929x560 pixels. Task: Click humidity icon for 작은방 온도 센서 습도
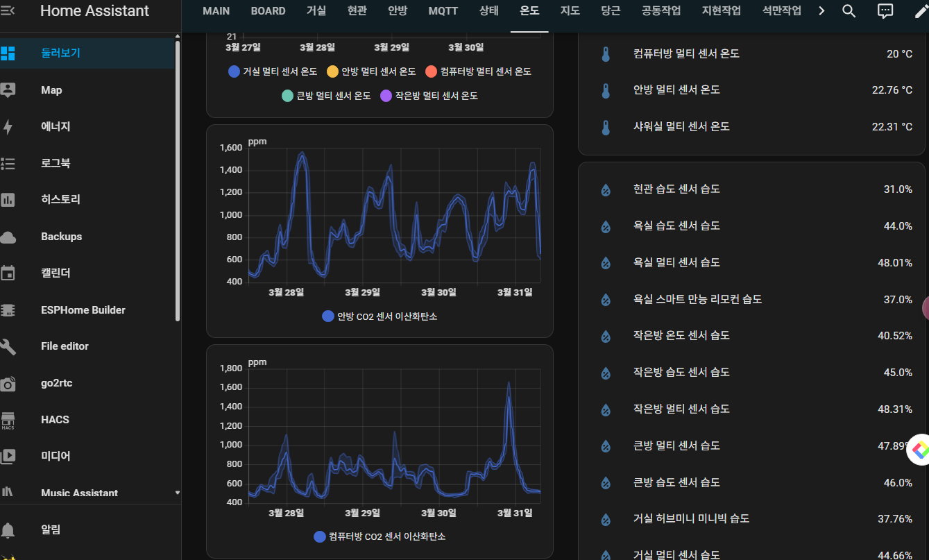pos(606,336)
